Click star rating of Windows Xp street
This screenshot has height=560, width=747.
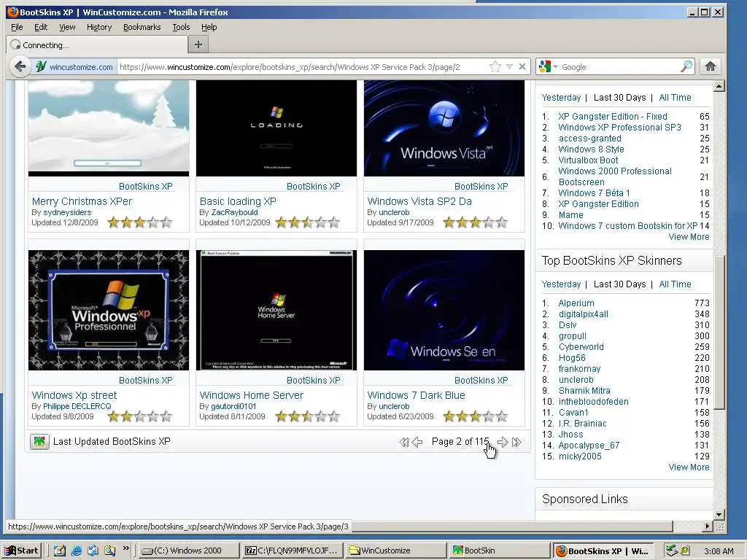click(x=139, y=416)
